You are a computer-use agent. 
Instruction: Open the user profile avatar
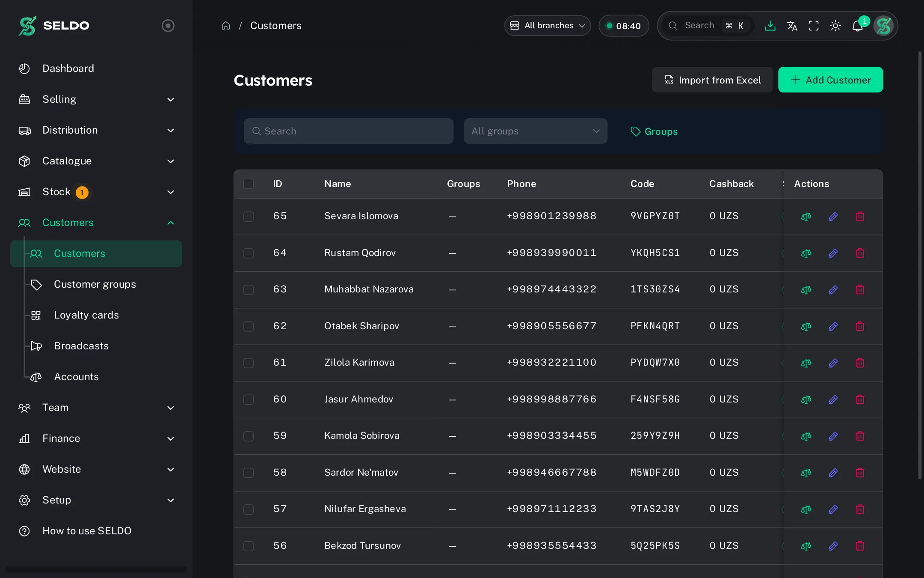(x=883, y=26)
